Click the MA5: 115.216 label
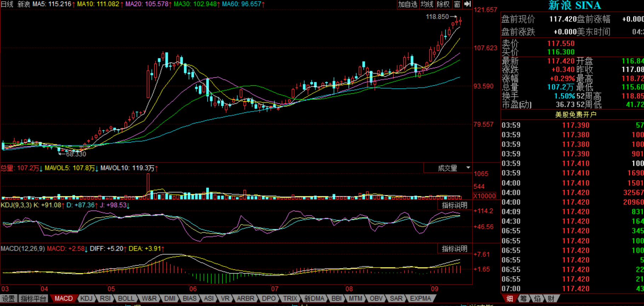This screenshot has width=644, height=306. coord(52,4)
